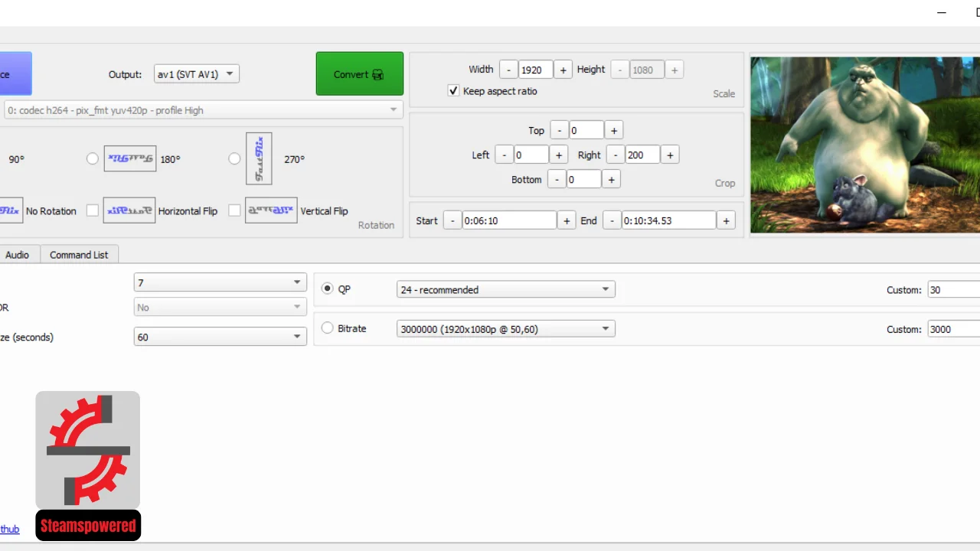Increase Top crop with plus button
Viewport: 980px width, 551px height.
(613, 130)
